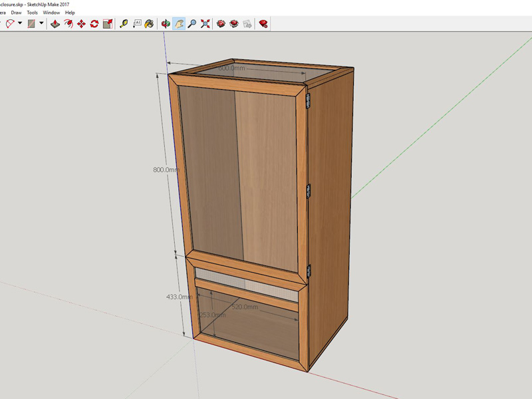
Task: Open the Tools menu
Action: point(32,13)
